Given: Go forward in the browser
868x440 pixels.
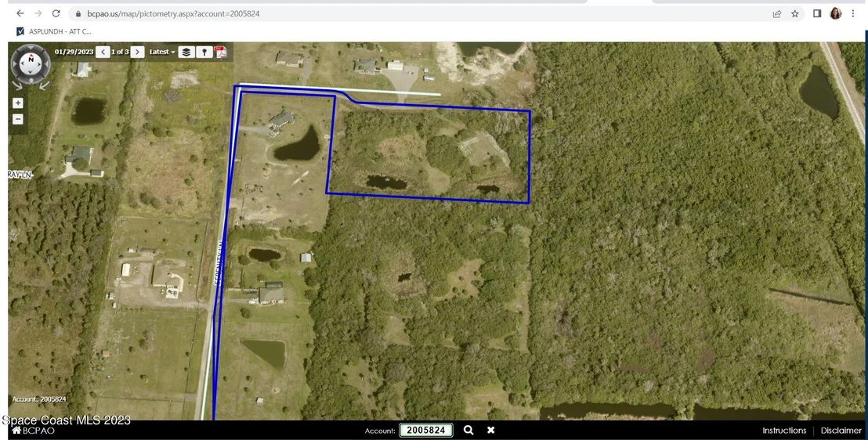Looking at the screenshot, I should [x=38, y=13].
